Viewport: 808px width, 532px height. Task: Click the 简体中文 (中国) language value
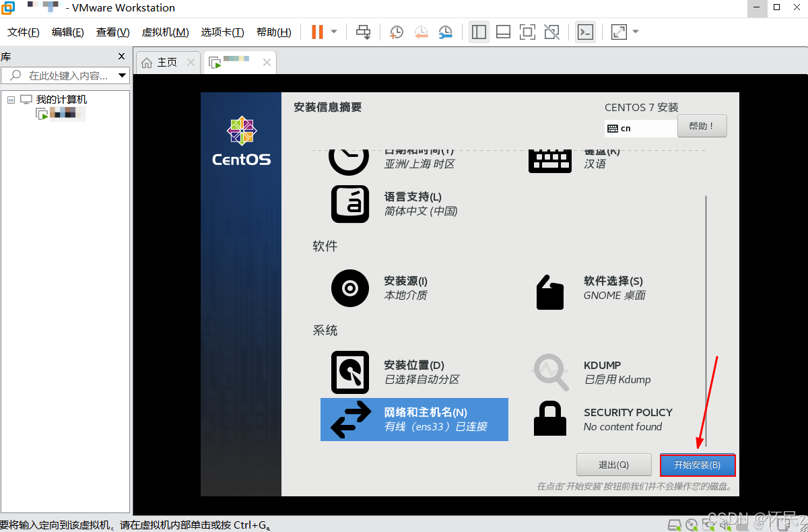(x=421, y=211)
